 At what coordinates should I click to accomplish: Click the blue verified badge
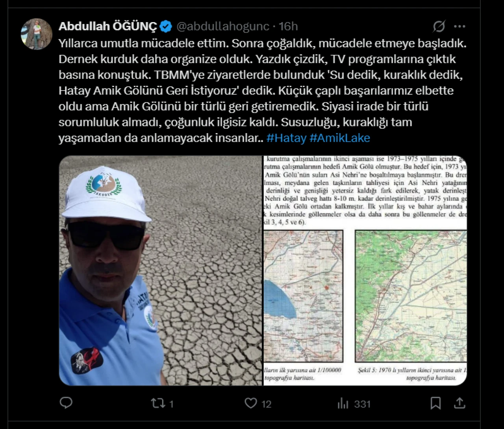coord(166,26)
